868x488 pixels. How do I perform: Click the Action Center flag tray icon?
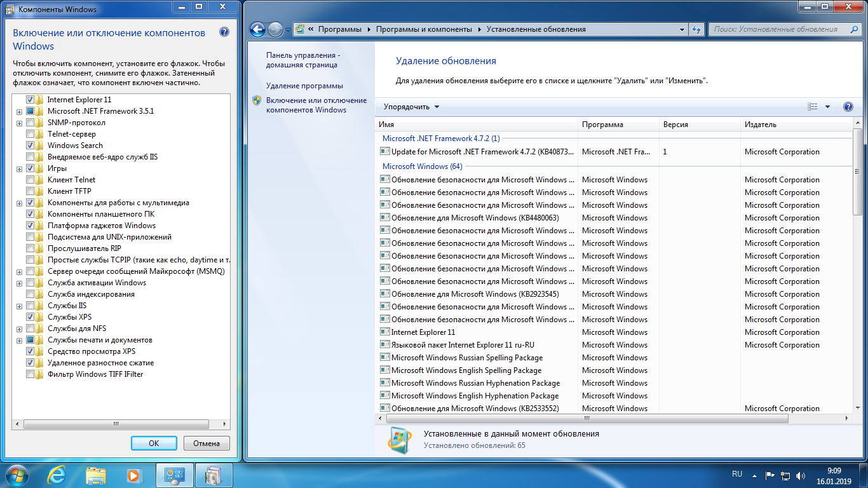tap(770, 475)
